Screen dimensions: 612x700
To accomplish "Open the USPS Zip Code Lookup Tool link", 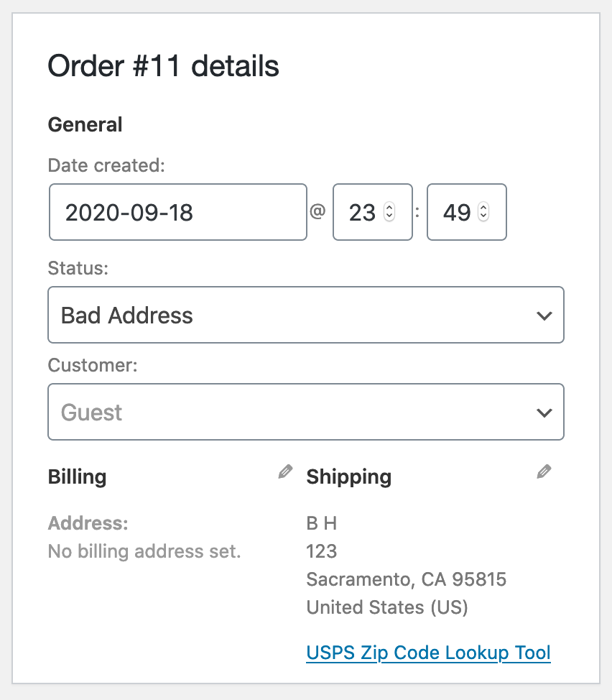I will [x=428, y=653].
